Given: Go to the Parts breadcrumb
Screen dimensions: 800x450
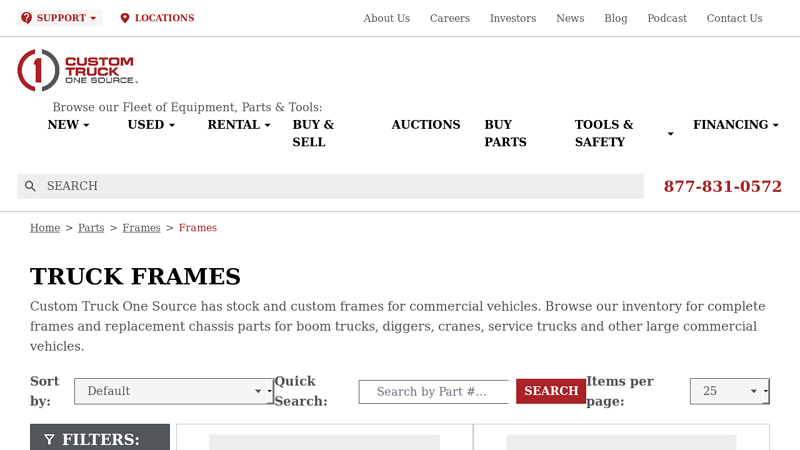Looking at the screenshot, I should tap(91, 228).
